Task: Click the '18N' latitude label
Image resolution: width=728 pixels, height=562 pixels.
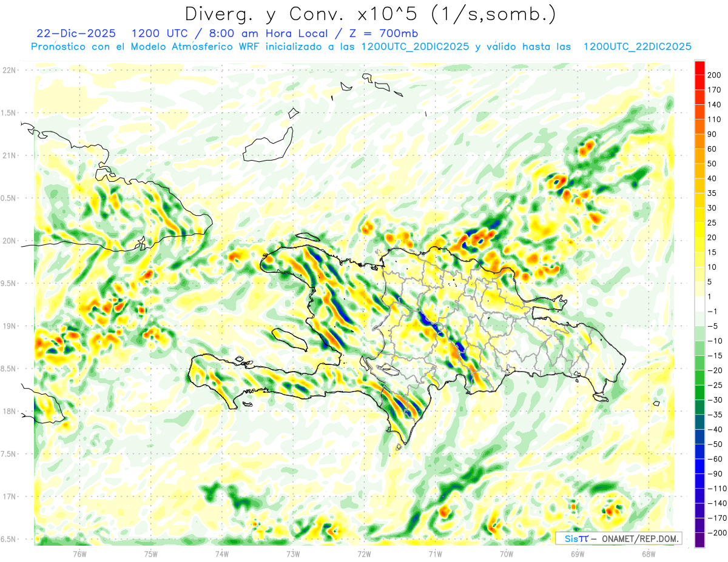Action: [9, 411]
